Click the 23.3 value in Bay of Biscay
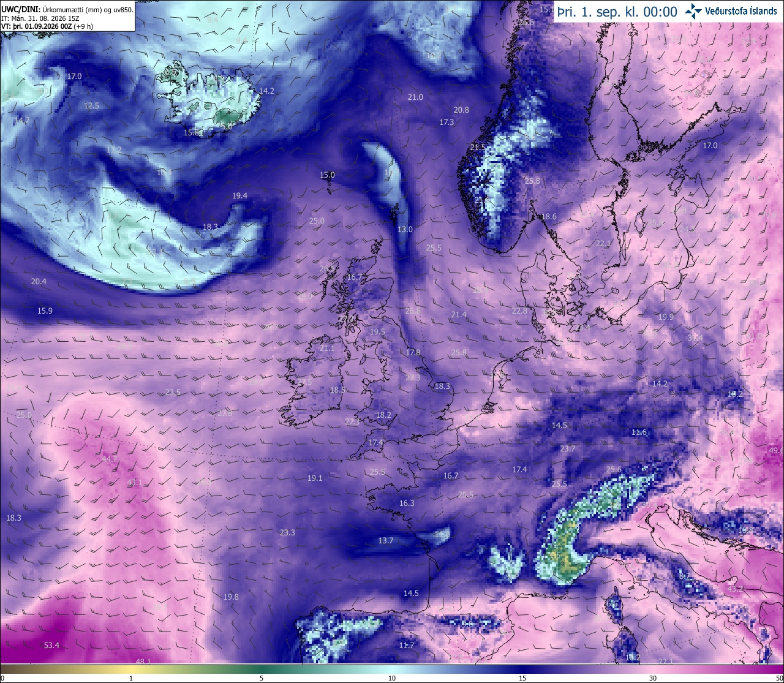Screen dimensions: 784x683 (287, 532)
